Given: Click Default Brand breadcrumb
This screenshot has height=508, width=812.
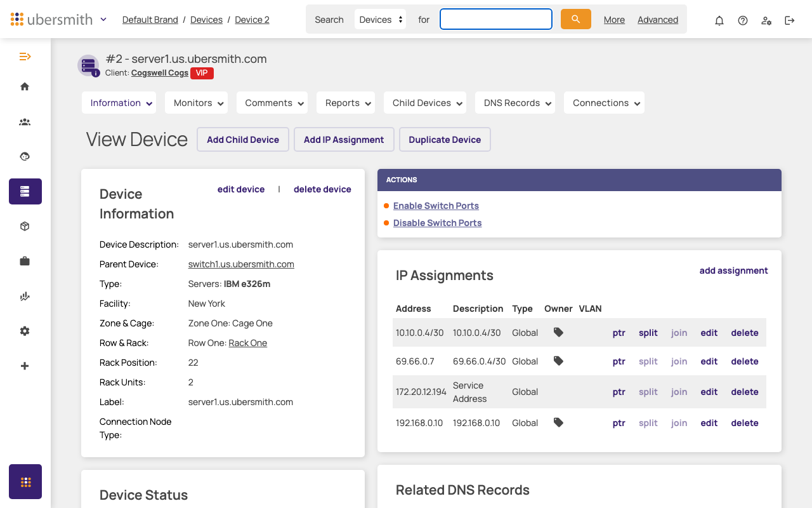Looking at the screenshot, I should click(x=150, y=20).
